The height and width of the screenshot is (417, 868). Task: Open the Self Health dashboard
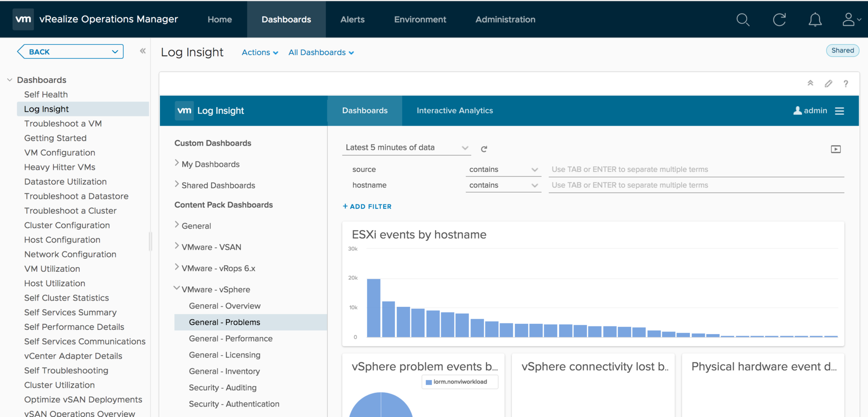coord(46,94)
